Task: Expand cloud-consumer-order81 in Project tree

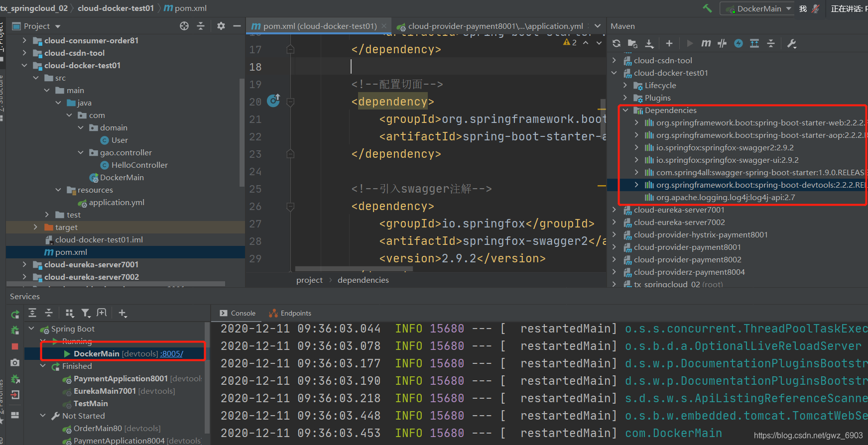Action: [24, 40]
